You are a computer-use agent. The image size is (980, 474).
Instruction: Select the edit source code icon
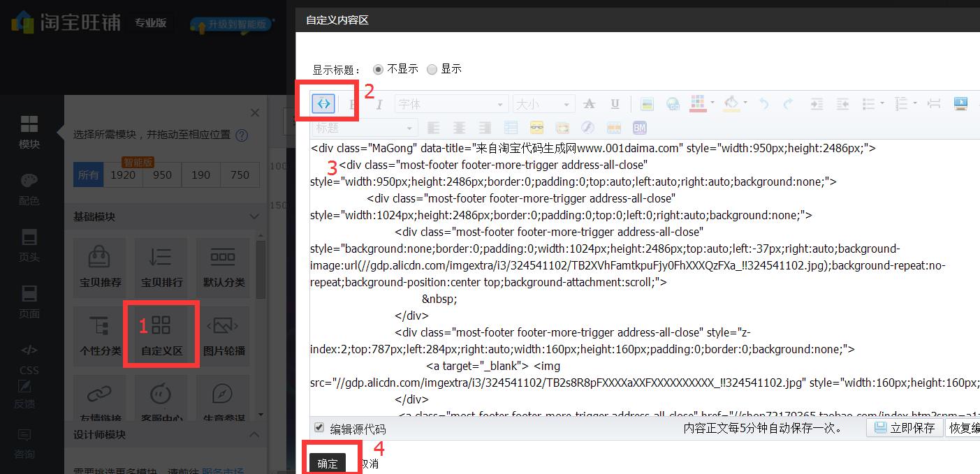pyautogui.click(x=323, y=103)
